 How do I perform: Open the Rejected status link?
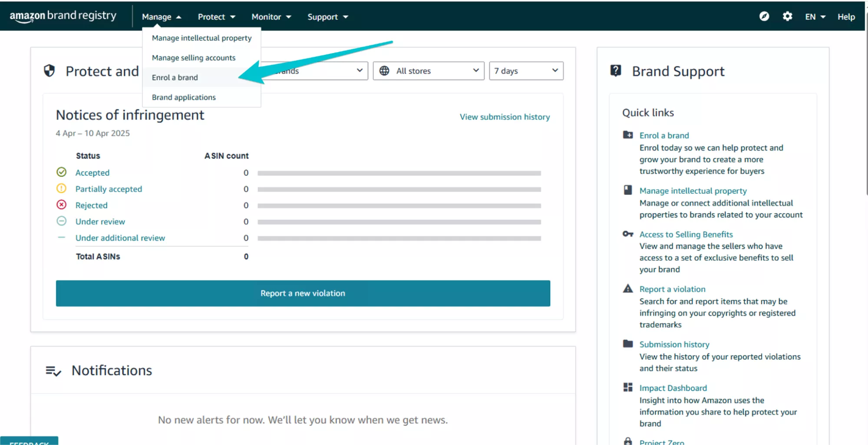(x=91, y=205)
